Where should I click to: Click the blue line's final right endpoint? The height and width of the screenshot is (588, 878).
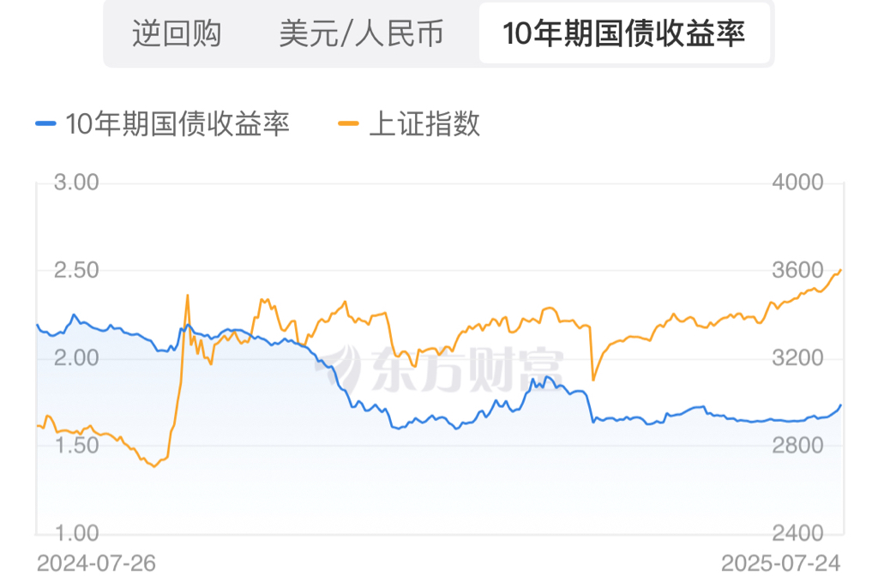coord(840,405)
